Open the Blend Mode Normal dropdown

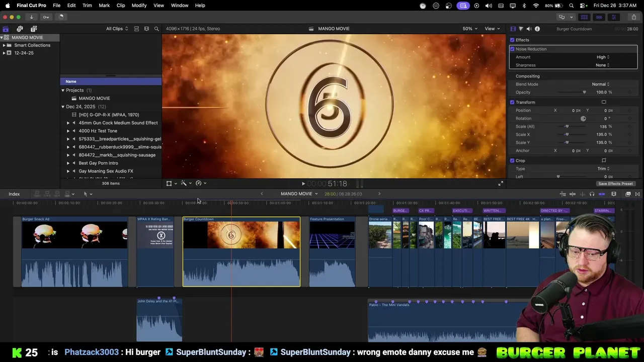point(601,84)
